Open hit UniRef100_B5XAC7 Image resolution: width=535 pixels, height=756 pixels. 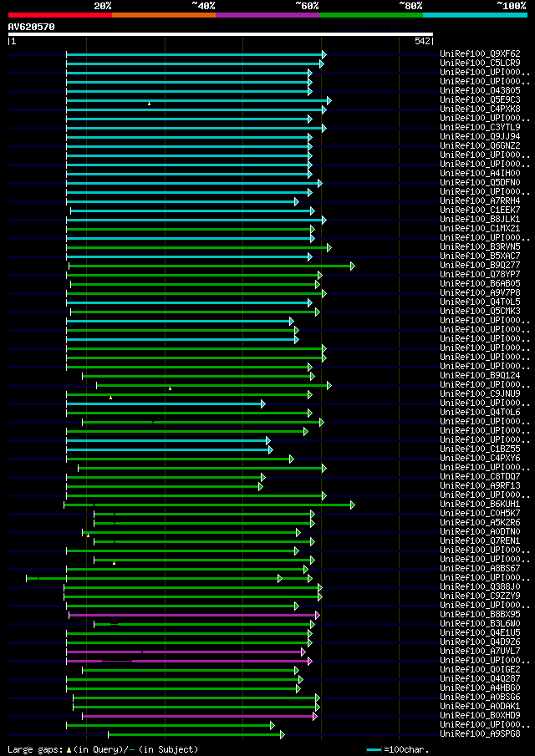pos(480,256)
